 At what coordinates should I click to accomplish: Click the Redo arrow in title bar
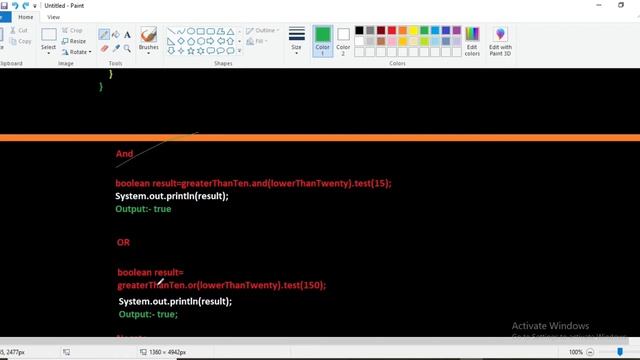pyautogui.click(x=26, y=6)
